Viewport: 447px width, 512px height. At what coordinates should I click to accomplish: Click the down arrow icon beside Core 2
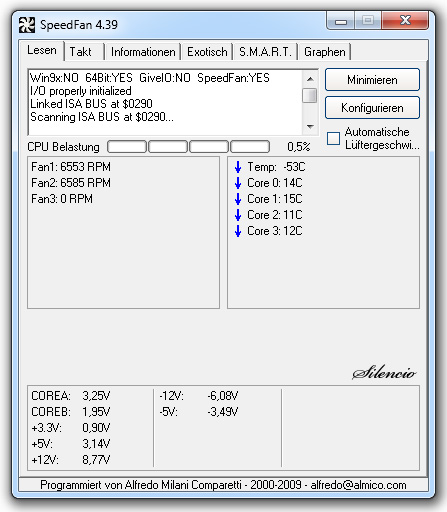click(x=238, y=215)
